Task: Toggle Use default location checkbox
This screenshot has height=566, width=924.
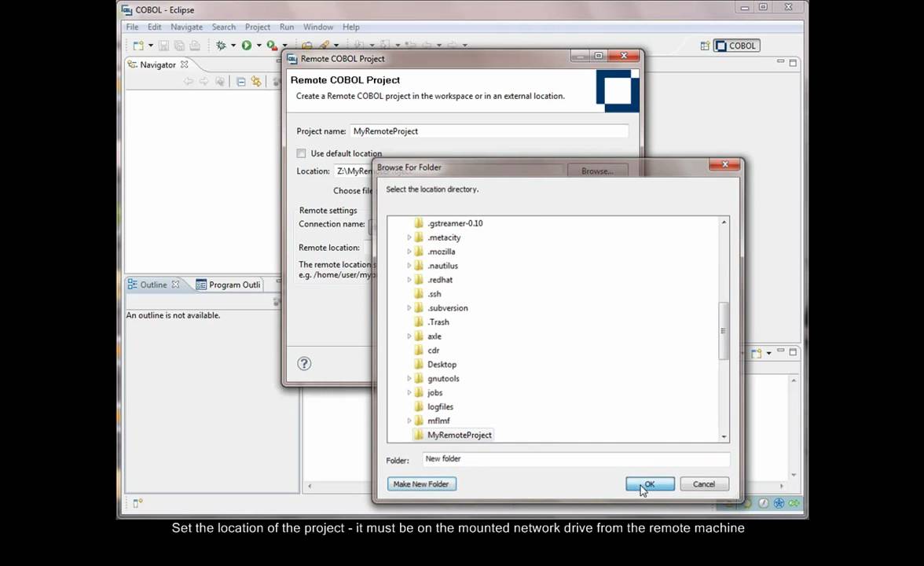Action: [x=301, y=153]
